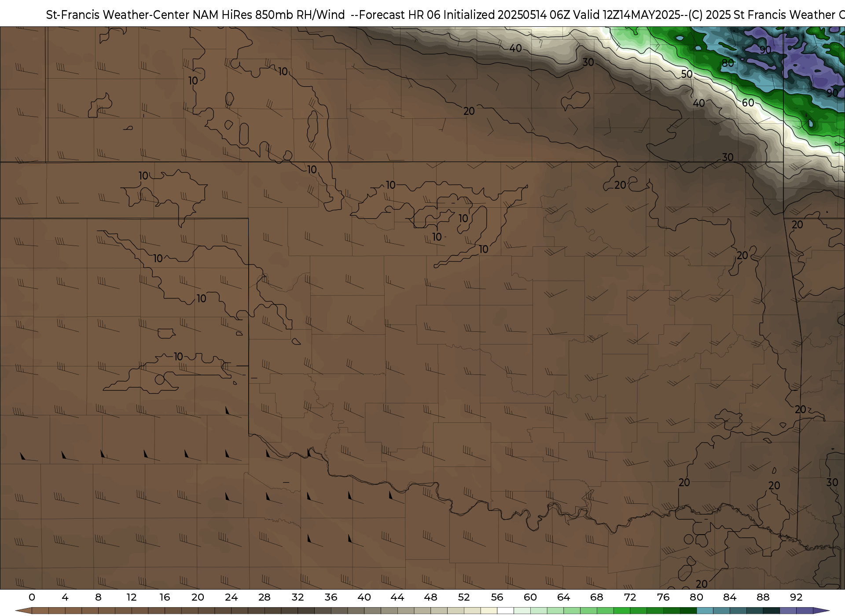Click the "76" tick label on the color scale
Viewport: 845px width, 616px height.
[663, 597]
